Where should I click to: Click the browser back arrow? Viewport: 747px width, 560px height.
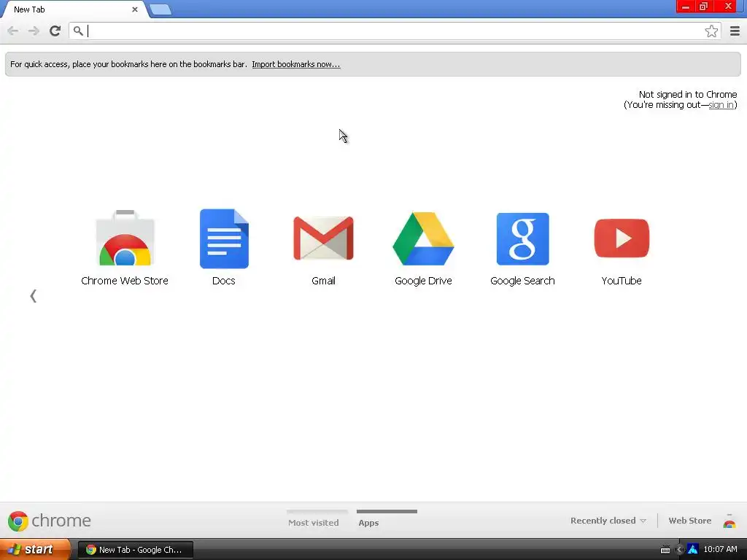(x=13, y=31)
